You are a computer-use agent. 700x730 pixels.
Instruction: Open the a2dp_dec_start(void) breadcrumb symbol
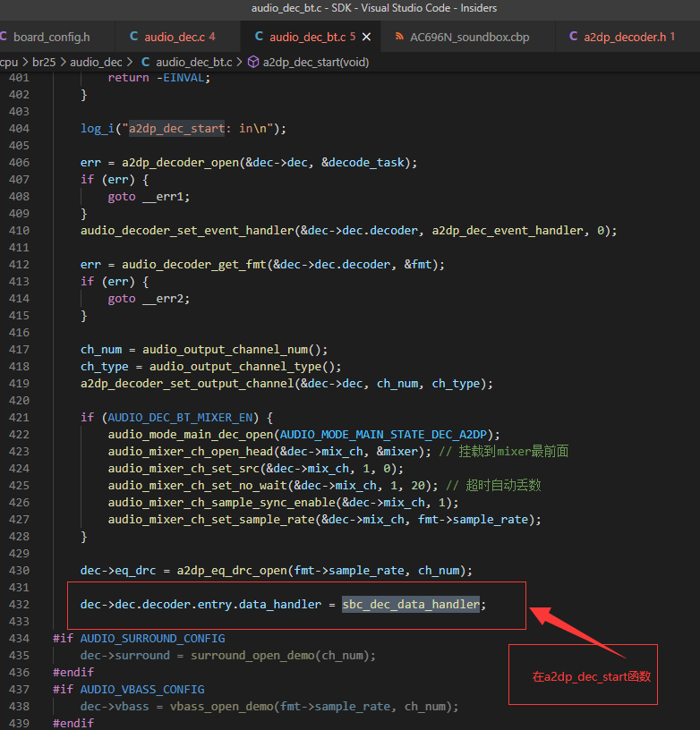(316, 62)
